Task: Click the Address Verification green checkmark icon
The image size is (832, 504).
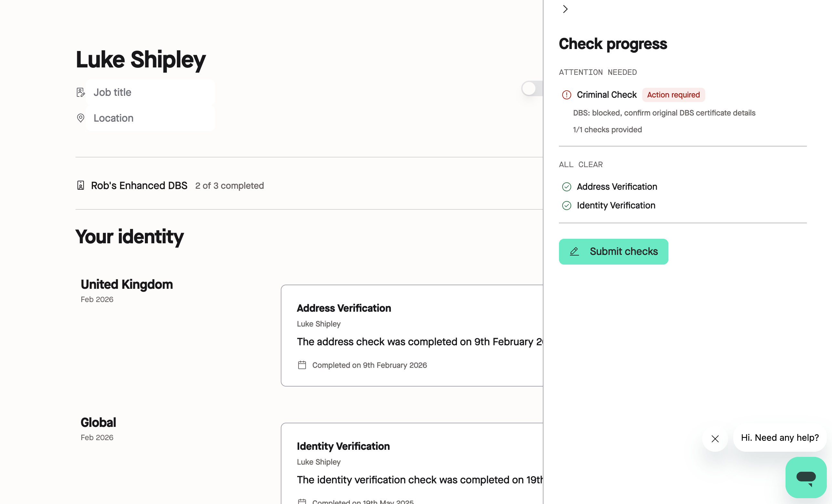Action: [566, 187]
